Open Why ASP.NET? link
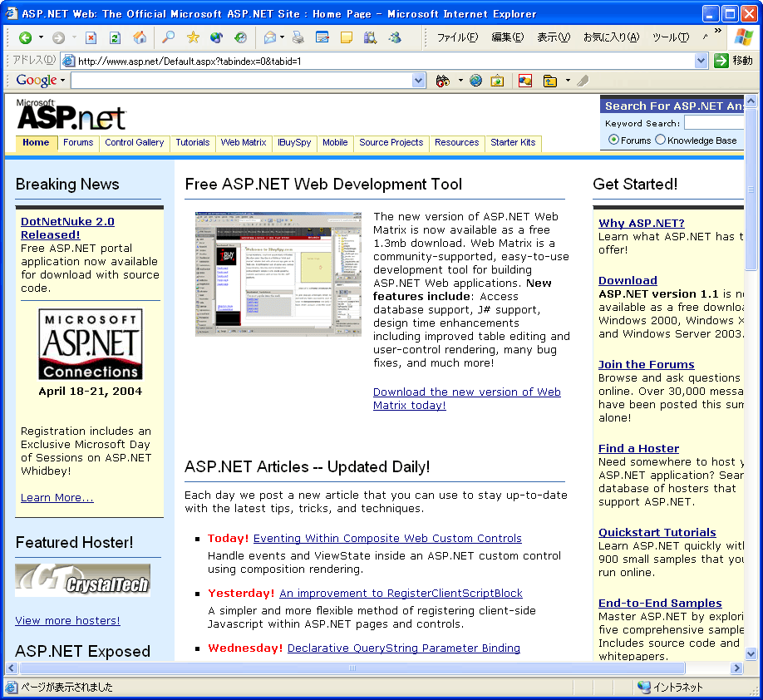Screen dimensions: 763x700 click(x=642, y=223)
